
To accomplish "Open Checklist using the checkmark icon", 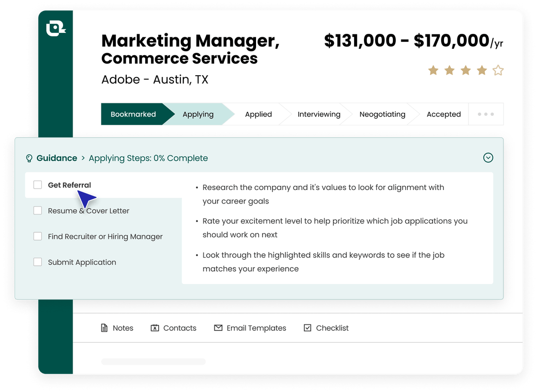I will tap(308, 328).
